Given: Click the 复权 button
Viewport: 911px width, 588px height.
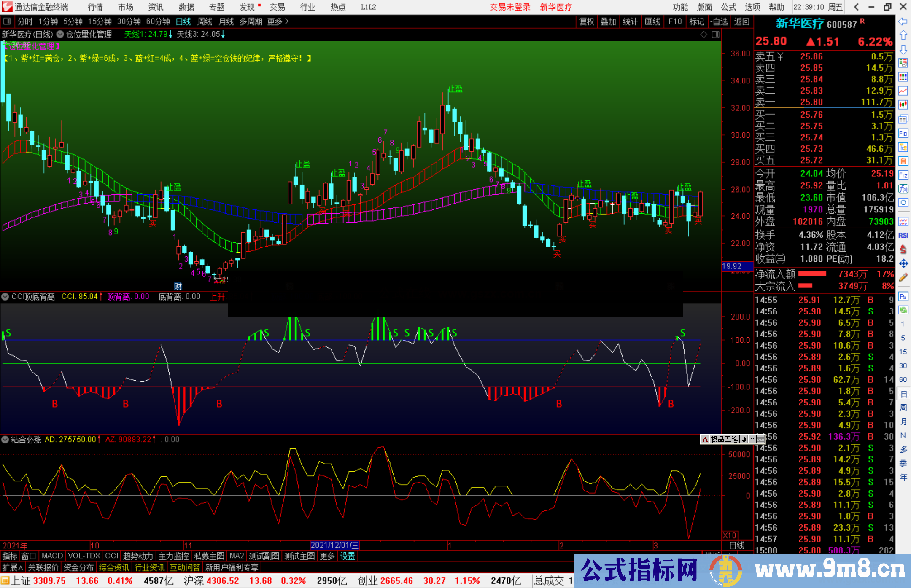Looking at the screenshot, I should coord(586,21).
